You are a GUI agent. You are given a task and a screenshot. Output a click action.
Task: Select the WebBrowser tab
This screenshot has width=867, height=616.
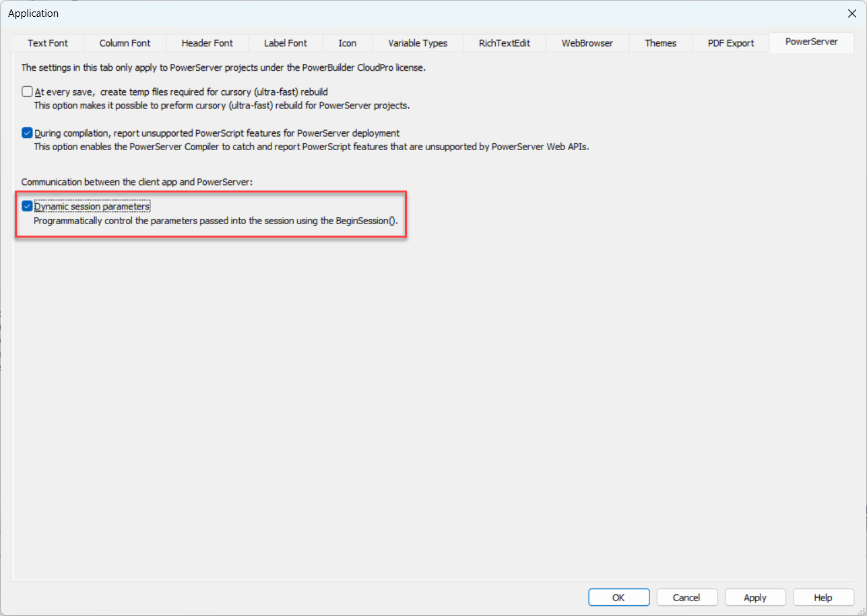click(587, 43)
